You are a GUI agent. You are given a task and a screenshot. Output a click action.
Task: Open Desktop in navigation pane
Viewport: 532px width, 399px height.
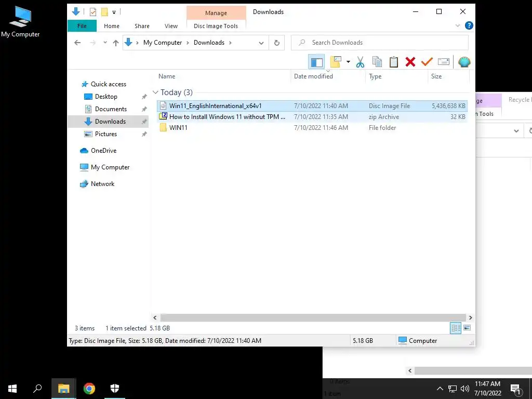[x=106, y=97]
